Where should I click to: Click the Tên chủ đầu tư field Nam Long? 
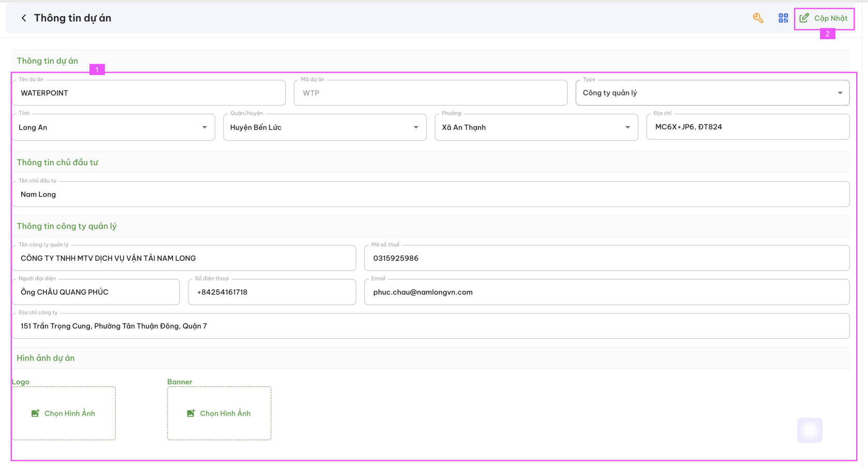(x=431, y=194)
